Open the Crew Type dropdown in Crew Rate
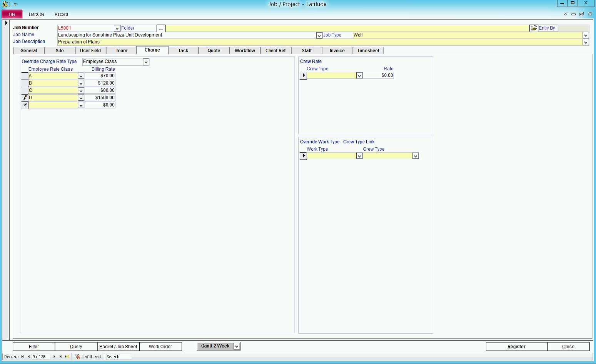 pos(359,76)
